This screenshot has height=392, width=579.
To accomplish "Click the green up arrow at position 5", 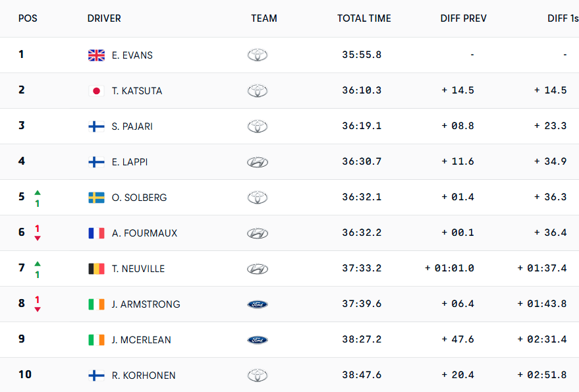I will [x=38, y=192].
